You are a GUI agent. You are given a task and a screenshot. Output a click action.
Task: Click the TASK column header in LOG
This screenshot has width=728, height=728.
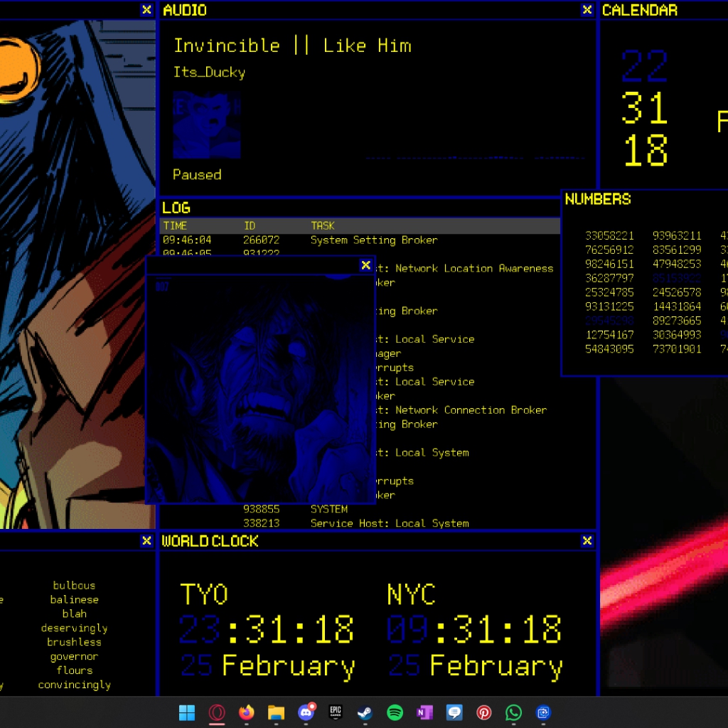[323, 225]
